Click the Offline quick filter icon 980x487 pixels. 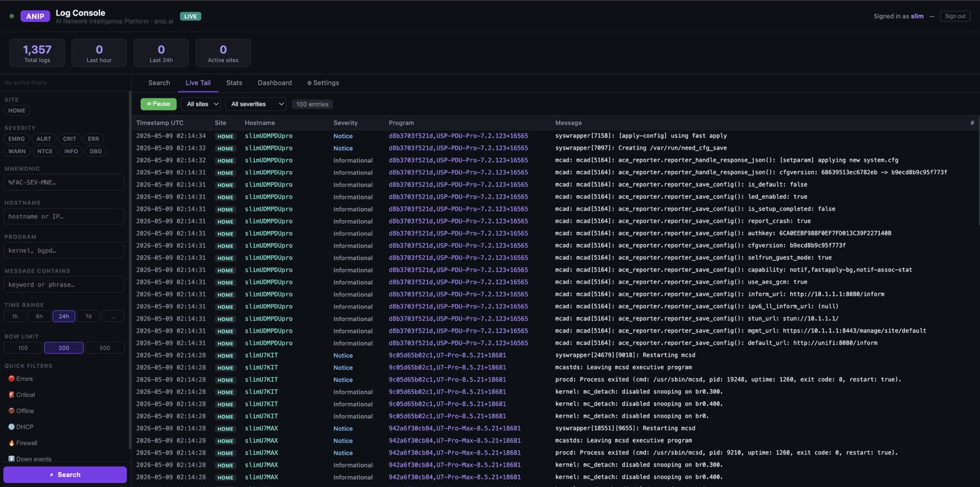[x=11, y=410]
